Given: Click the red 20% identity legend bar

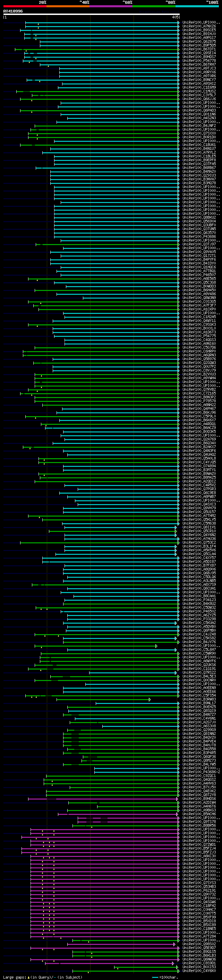Looking at the screenshot, I should tap(25, 6).
